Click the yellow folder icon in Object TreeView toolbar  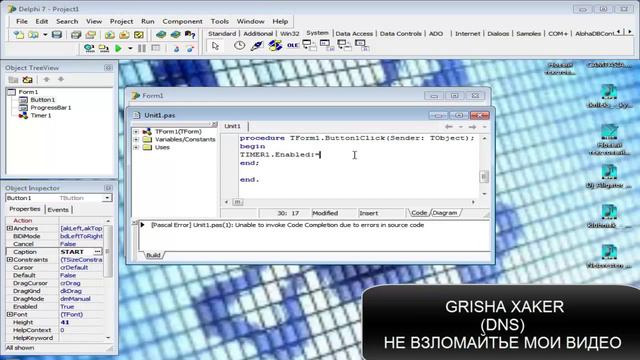click(27, 80)
